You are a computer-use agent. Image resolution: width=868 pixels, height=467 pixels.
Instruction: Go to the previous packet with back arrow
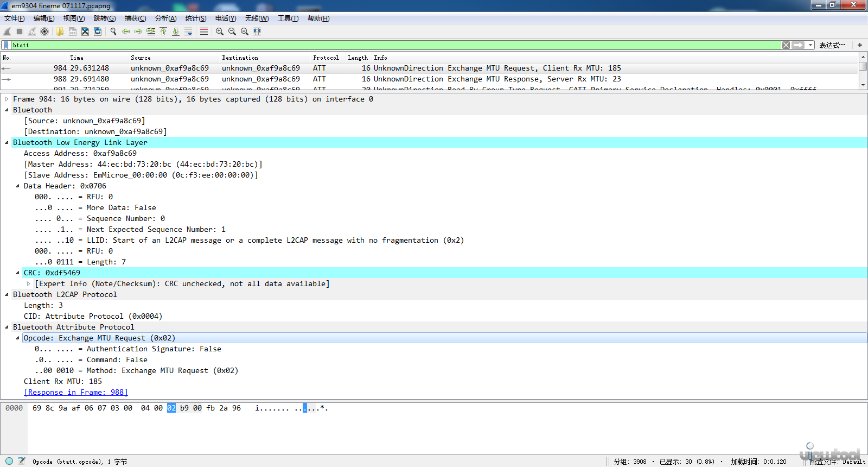coord(126,31)
